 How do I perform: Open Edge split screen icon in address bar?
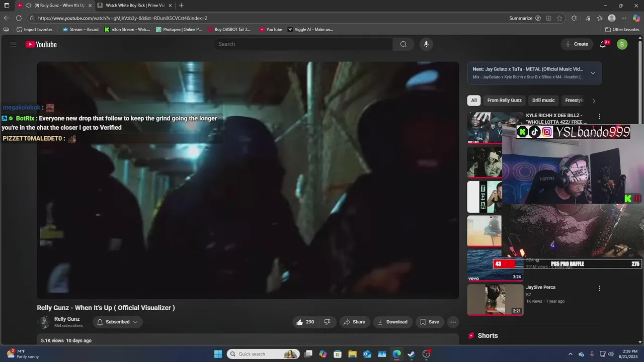(548, 18)
